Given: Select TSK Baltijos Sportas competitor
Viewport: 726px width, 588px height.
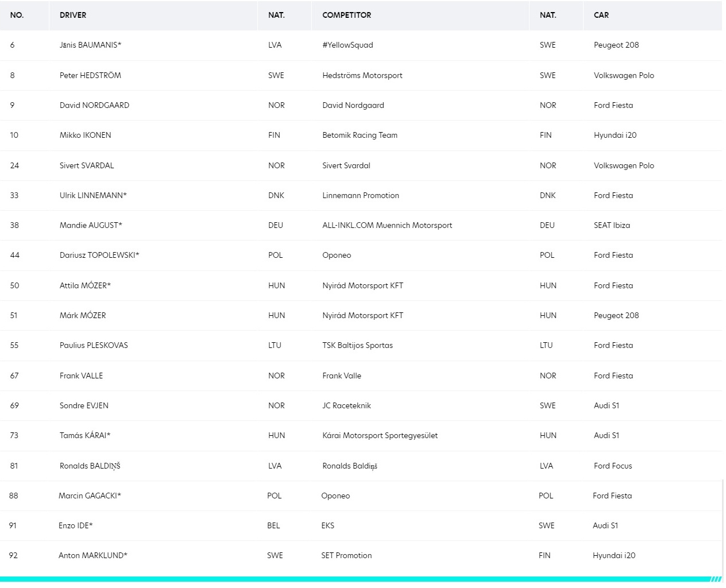Looking at the screenshot, I should 357,345.
